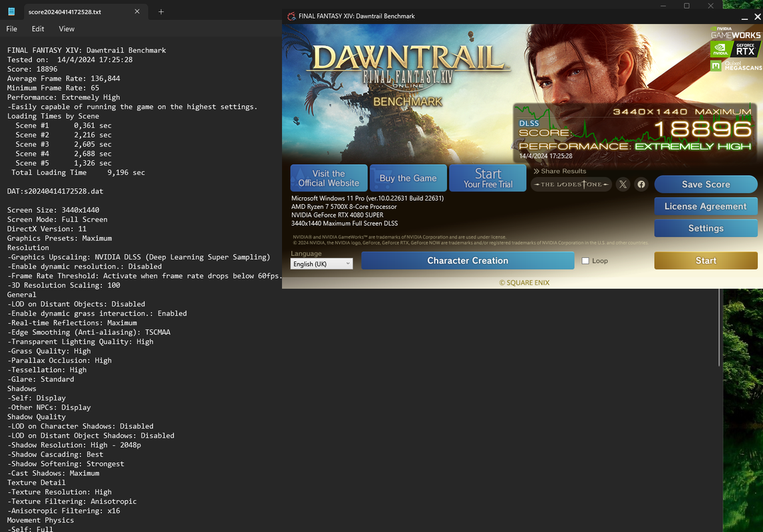Viewport: 763px width, 532px height.
Task: Share results on Facebook
Action: click(641, 184)
